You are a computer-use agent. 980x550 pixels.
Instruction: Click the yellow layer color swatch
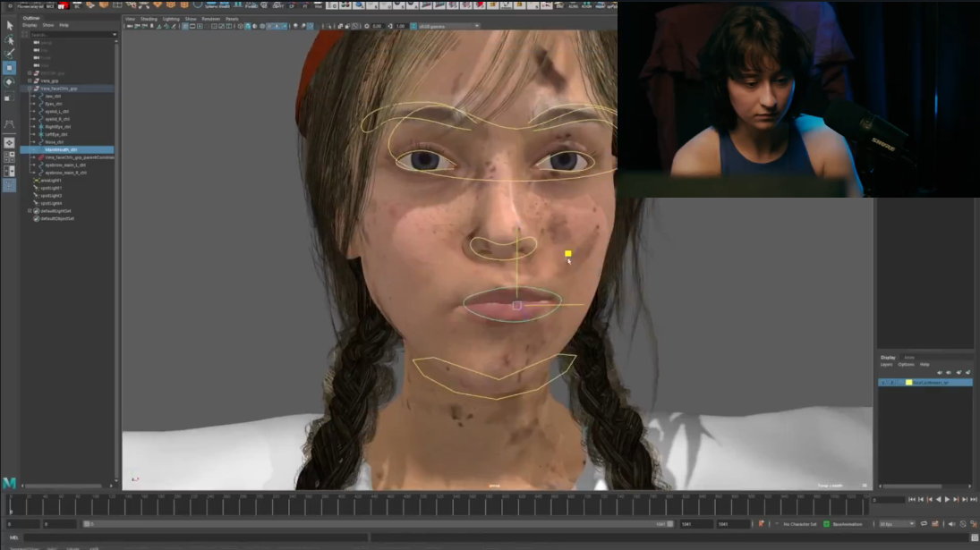(x=908, y=382)
